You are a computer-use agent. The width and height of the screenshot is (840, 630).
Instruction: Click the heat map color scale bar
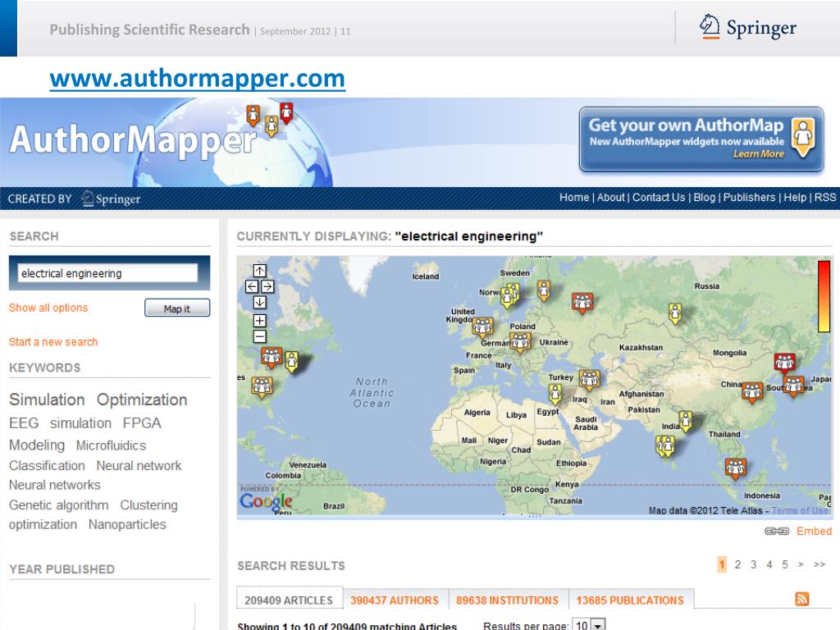pyautogui.click(x=824, y=295)
